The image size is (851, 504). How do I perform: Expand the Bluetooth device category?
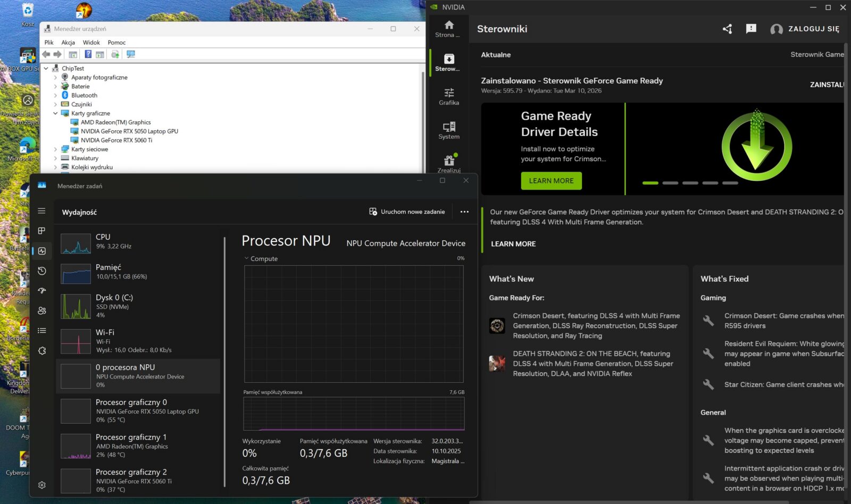point(55,96)
